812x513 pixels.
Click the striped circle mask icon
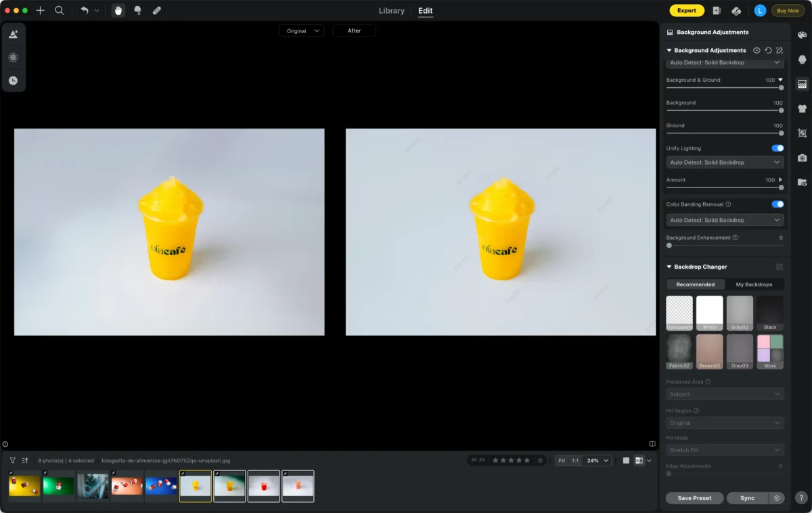(x=13, y=58)
